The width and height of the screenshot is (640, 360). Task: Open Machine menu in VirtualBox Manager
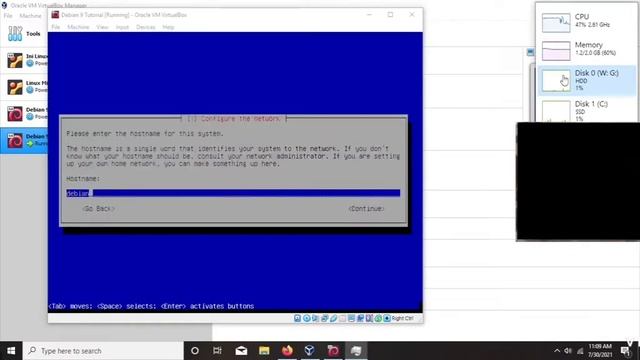[x=30, y=16]
